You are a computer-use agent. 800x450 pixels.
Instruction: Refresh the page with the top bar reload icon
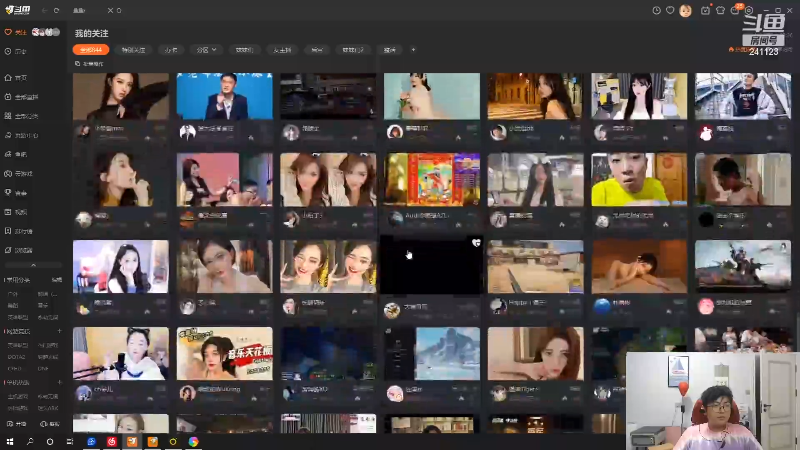click(56, 10)
